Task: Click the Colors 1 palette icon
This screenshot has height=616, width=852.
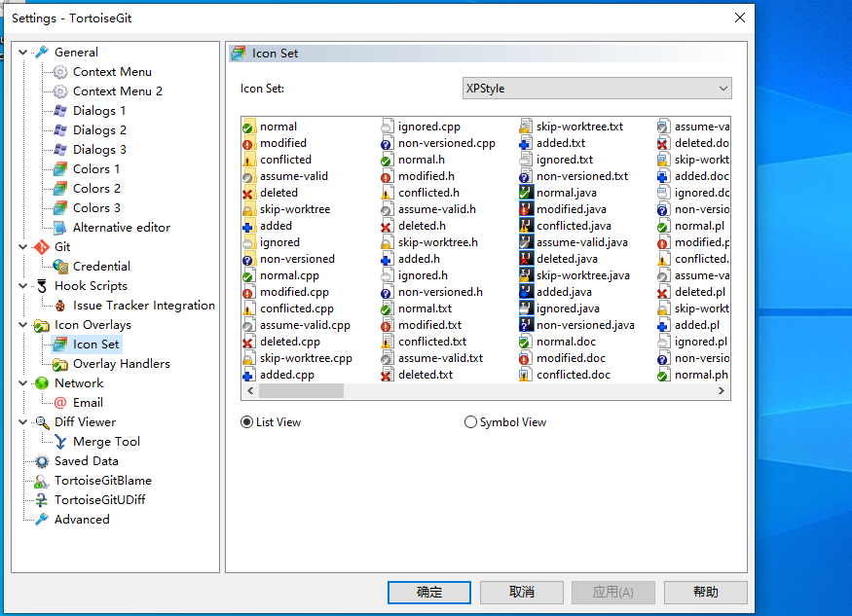Action: point(60,169)
